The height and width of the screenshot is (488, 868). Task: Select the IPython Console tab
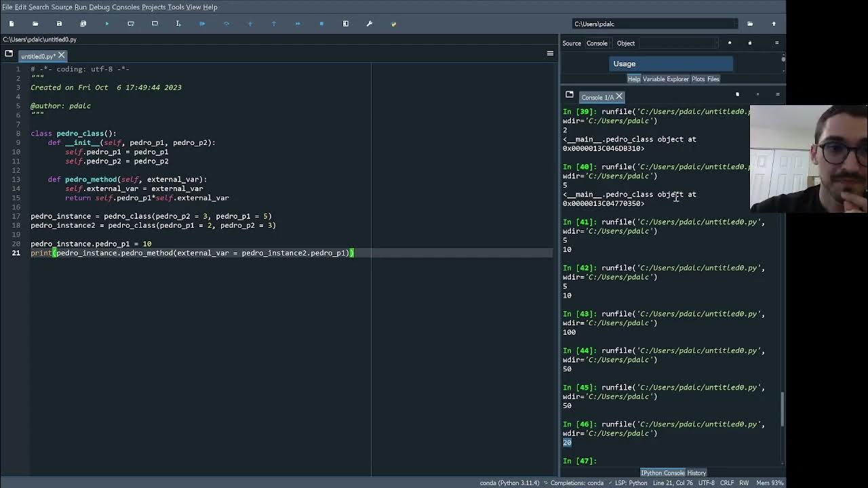point(663,473)
